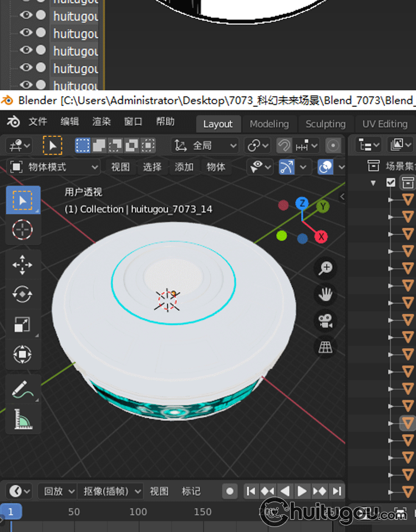
Task: Open the File menu
Action: 38,122
